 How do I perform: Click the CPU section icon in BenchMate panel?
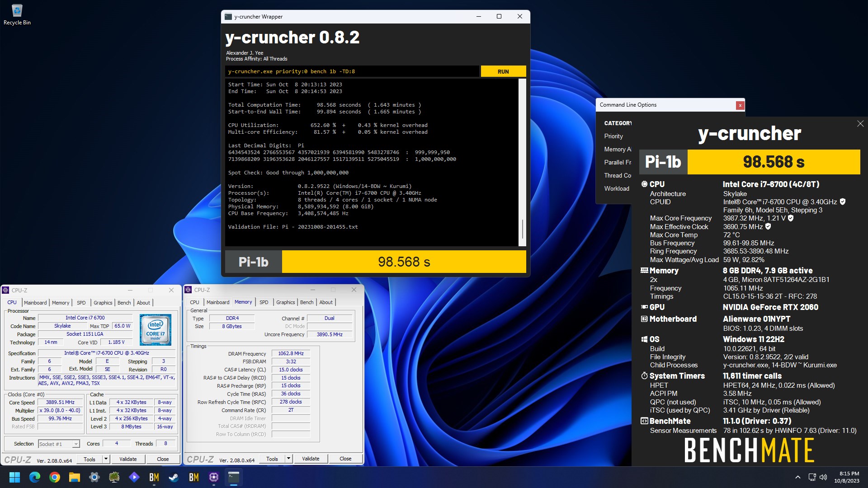coord(644,184)
